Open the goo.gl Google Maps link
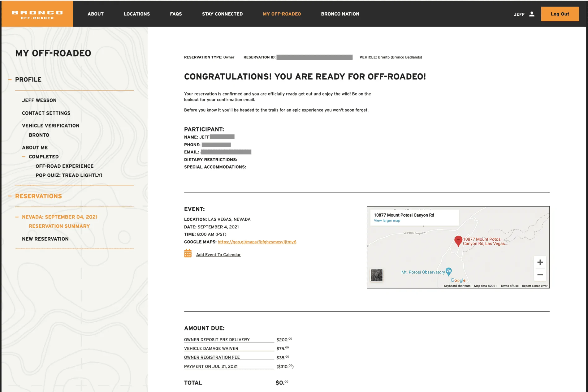588x392 pixels. (257, 242)
